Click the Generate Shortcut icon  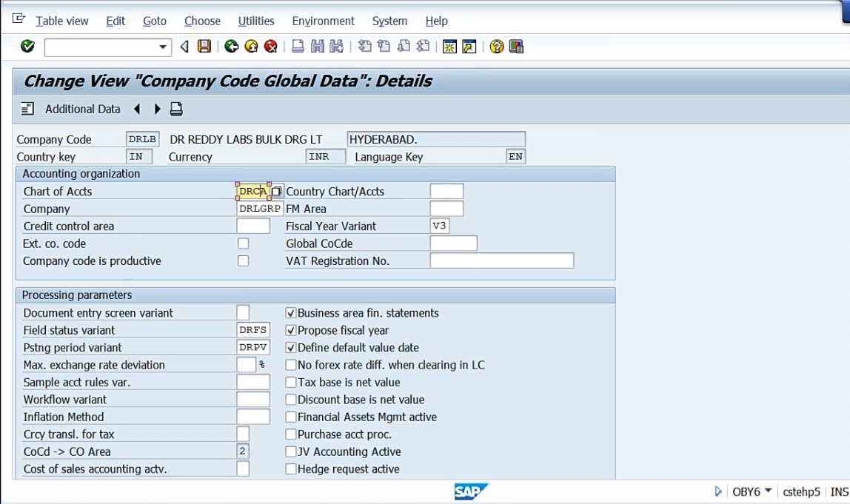[x=469, y=47]
